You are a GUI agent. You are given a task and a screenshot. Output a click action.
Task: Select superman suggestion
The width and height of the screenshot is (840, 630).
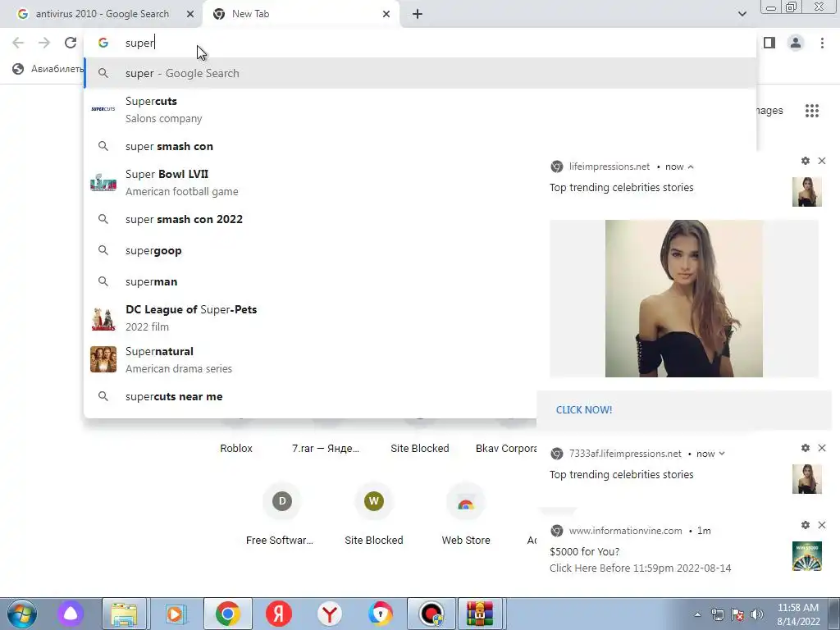coord(311,281)
